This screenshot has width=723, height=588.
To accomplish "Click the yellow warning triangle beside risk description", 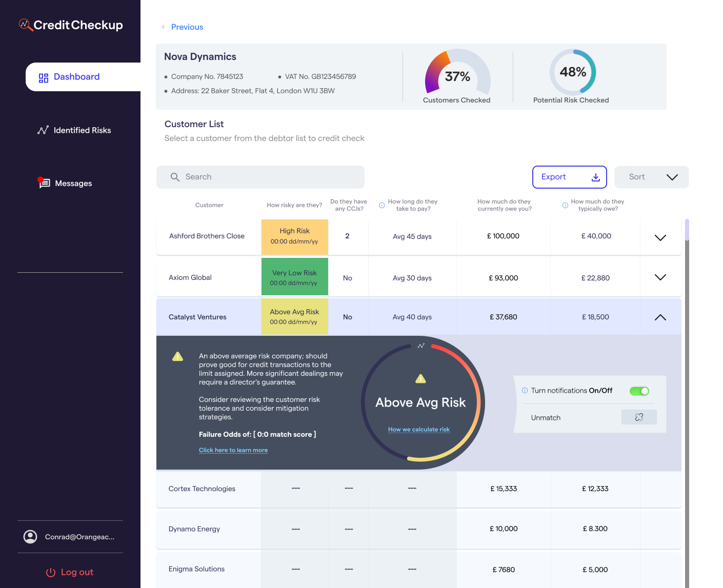I will pyautogui.click(x=177, y=357).
